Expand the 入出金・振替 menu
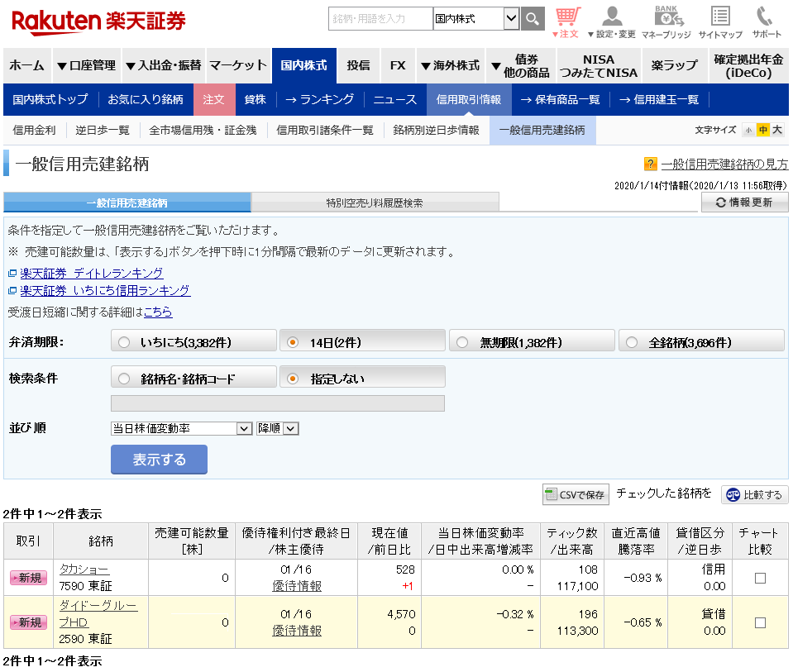Viewport: 793px width, 672px height. (x=164, y=66)
